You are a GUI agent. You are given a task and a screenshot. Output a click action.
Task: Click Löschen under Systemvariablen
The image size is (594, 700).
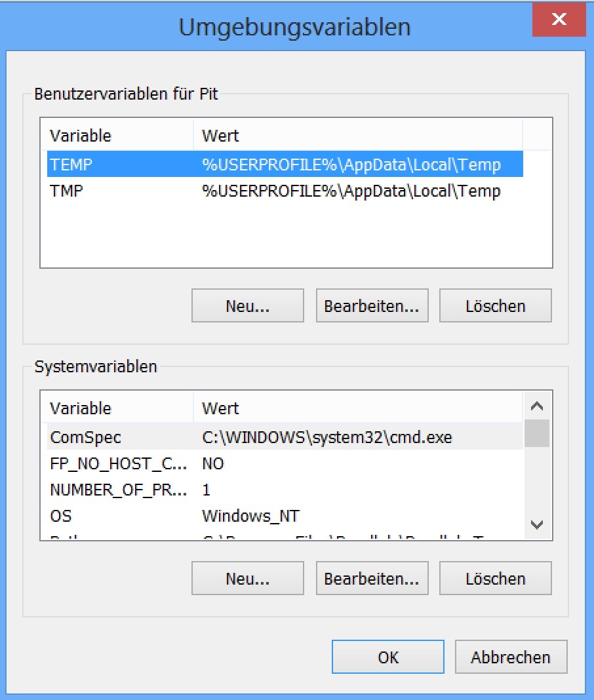pyautogui.click(x=495, y=579)
